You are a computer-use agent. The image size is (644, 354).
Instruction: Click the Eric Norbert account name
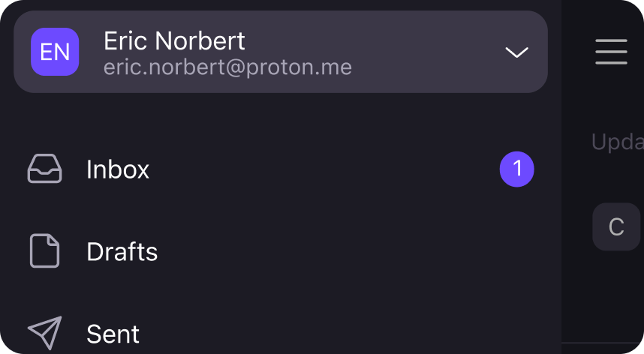(x=174, y=40)
